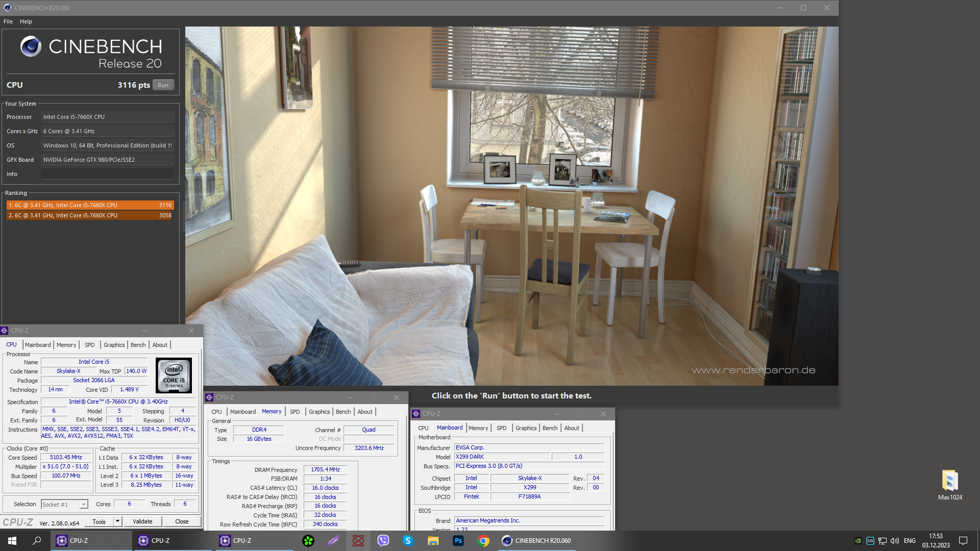This screenshot has height=551, width=980.
Task: Open Bench tab in CPU-Z Mainboard window
Action: 550,428
